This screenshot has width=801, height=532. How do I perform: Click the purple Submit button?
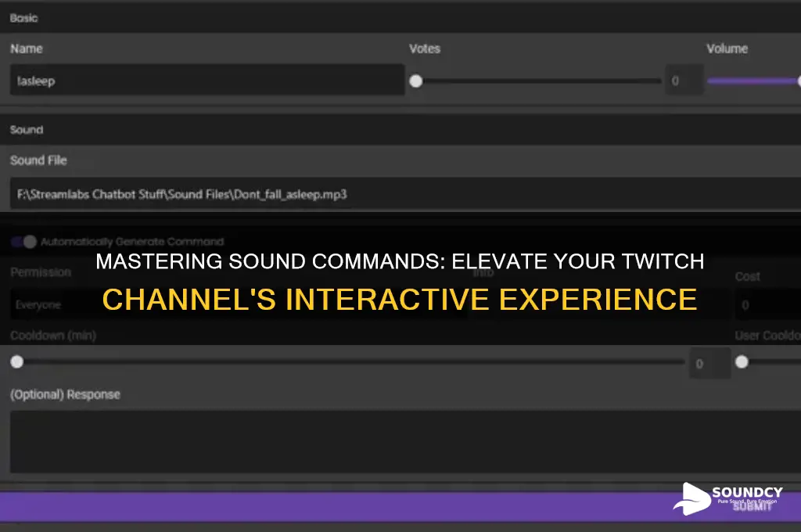[x=400, y=507]
